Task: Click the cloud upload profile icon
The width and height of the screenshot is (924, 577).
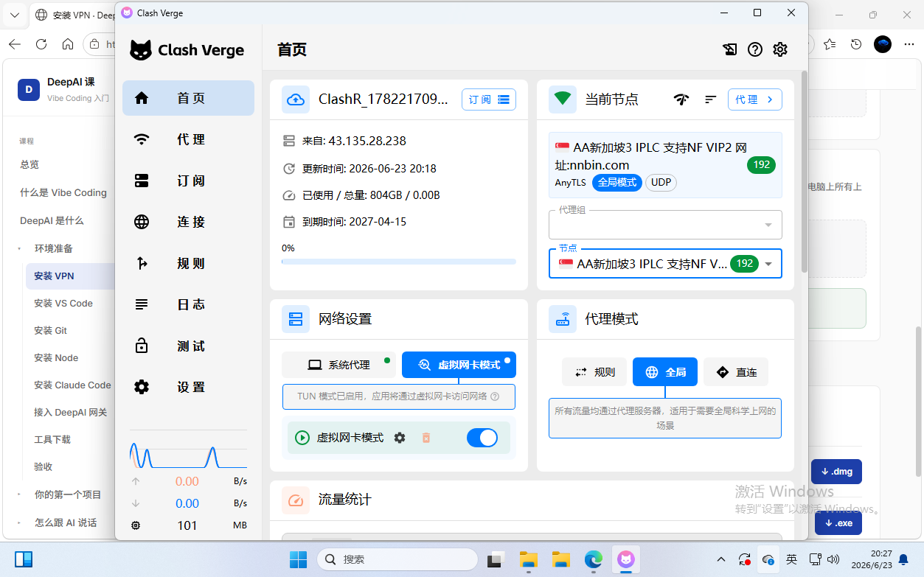Action: [x=296, y=99]
